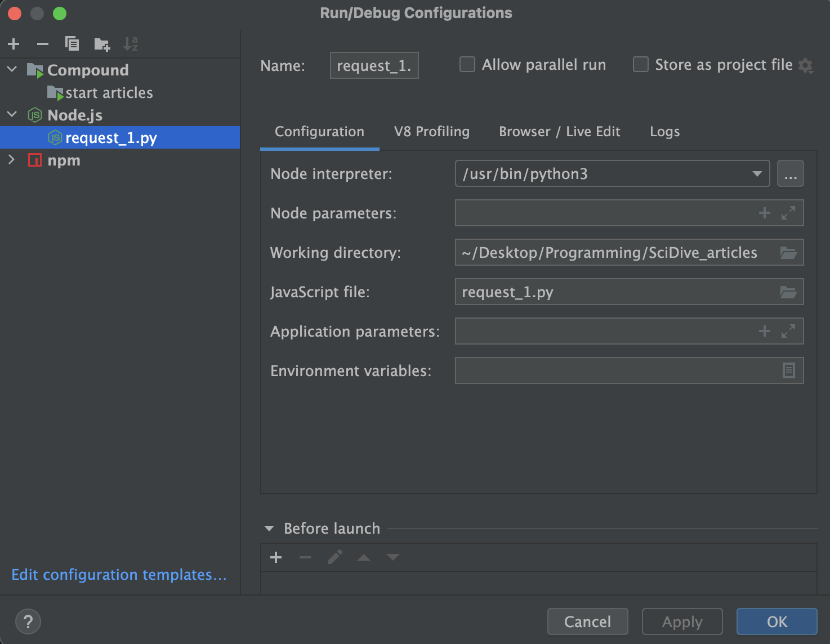The height and width of the screenshot is (644, 830).
Task: Open the Environment variables editor icon
Action: [x=788, y=370]
